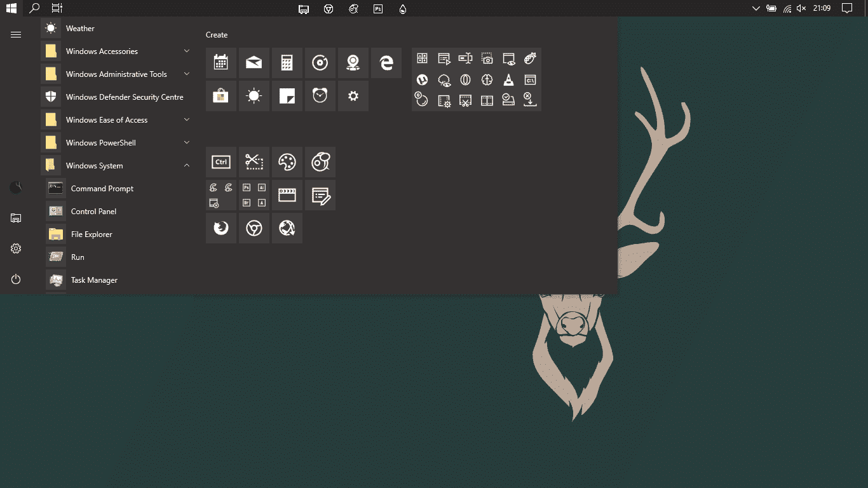Screen dimensions: 868x488
Task: Open the globe with arrows tile
Action: click(287, 228)
